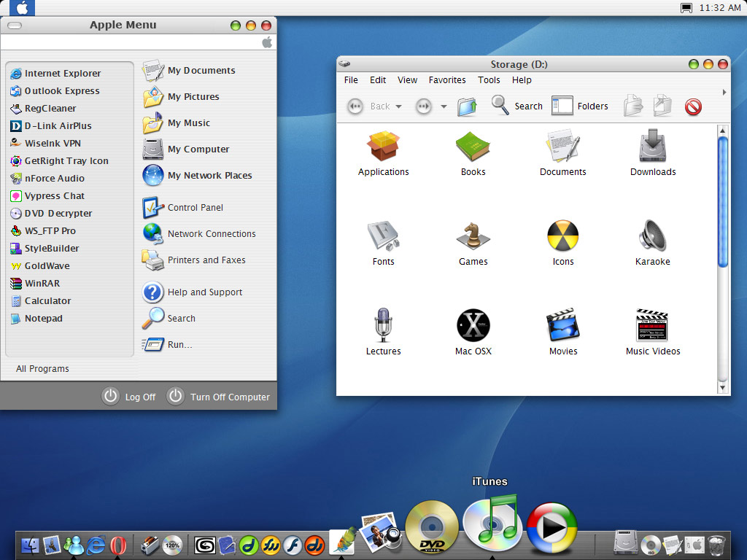The image size is (747, 560).
Task: Launch Fireworks from the dock
Action: tap(271, 545)
